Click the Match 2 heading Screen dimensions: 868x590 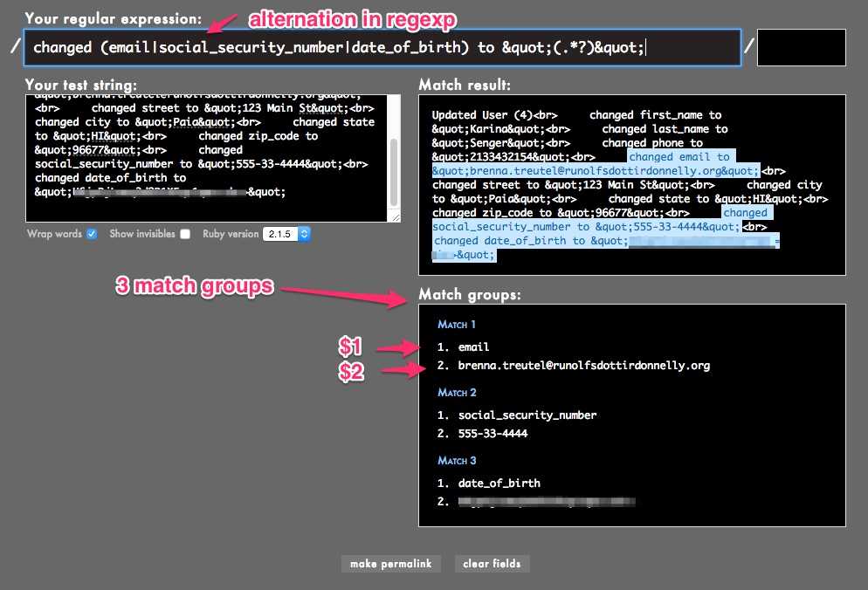click(457, 393)
